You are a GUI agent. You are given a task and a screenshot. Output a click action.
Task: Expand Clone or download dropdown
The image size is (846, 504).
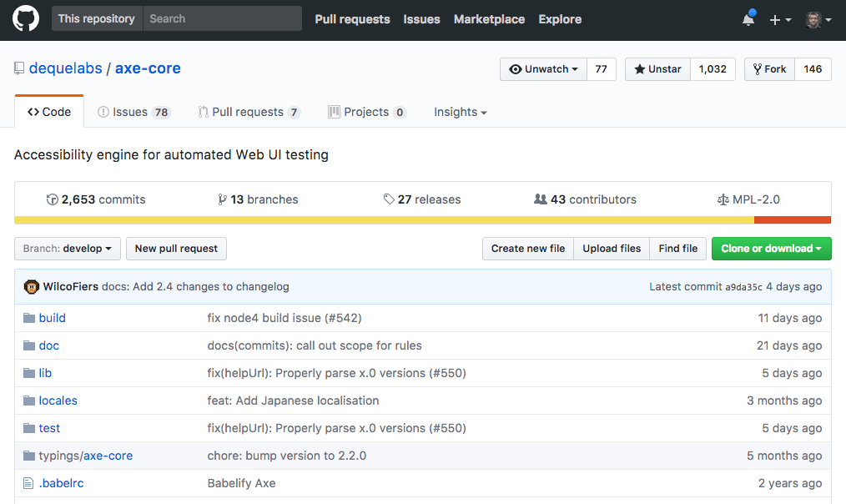(x=772, y=249)
